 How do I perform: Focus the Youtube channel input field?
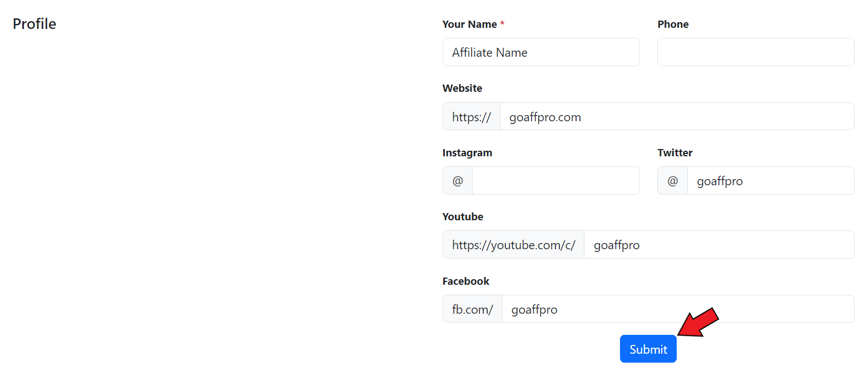[718, 245]
